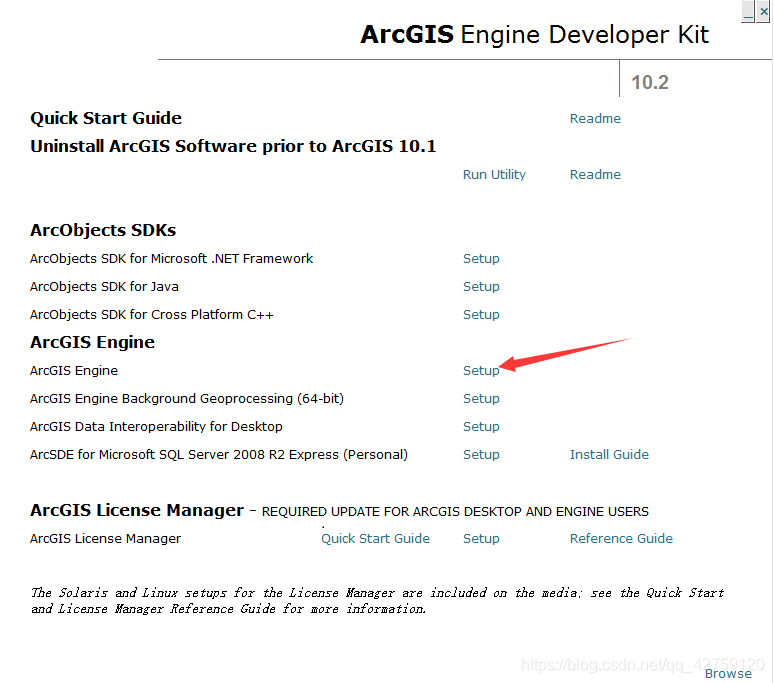Screen dimensions: 774x683
Task: Click the Uninstall ArcGIS Software prior heading
Action: (233, 147)
